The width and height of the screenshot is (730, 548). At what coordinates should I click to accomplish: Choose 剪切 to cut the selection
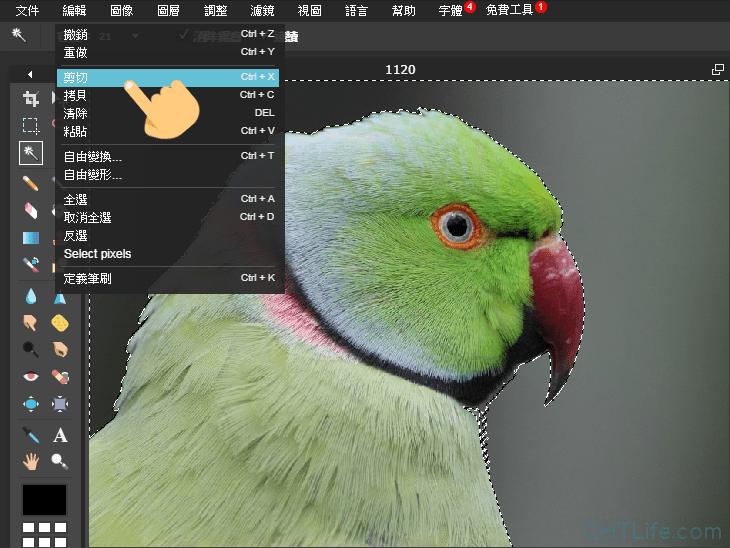point(168,77)
